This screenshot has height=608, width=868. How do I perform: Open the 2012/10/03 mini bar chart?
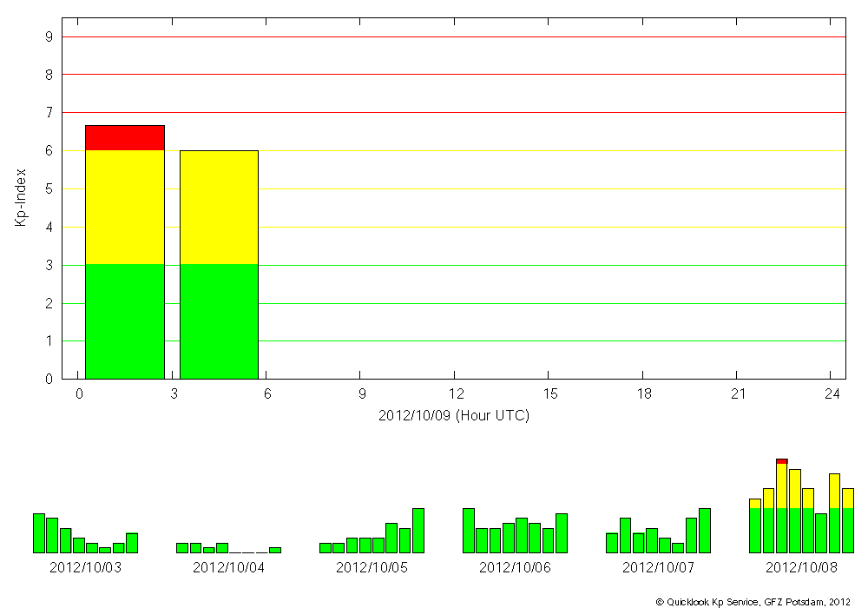[x=85, y=533]
